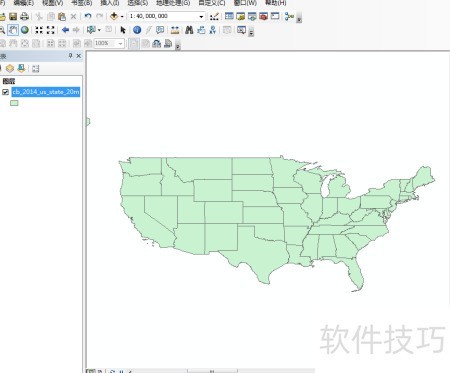Open the Find binoculars tool
The width and height of the screenshot is (450, 373).
pos(189,30)
